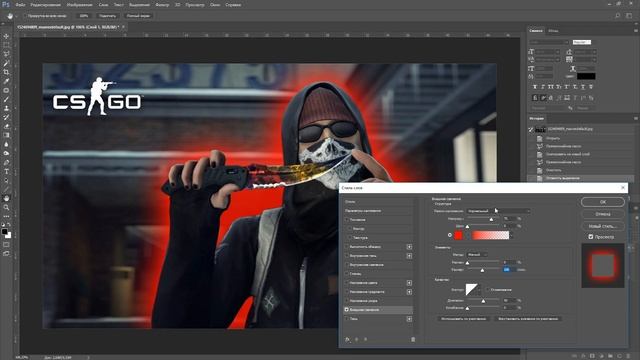Expand more tools ellipsis in toolbox

[6, 216]
